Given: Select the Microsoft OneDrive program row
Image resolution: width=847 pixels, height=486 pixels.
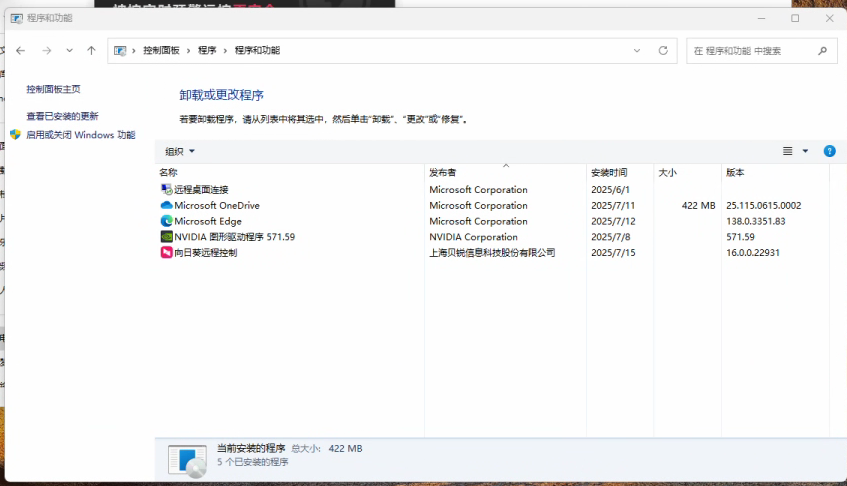Looking at the screenshot, I should click(492, 206).
